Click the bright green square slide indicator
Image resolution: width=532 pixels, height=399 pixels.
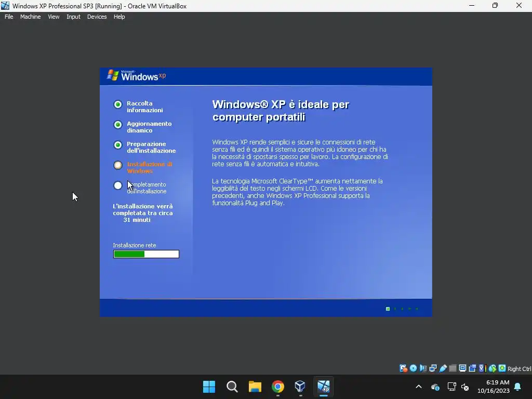pos(388,309)
